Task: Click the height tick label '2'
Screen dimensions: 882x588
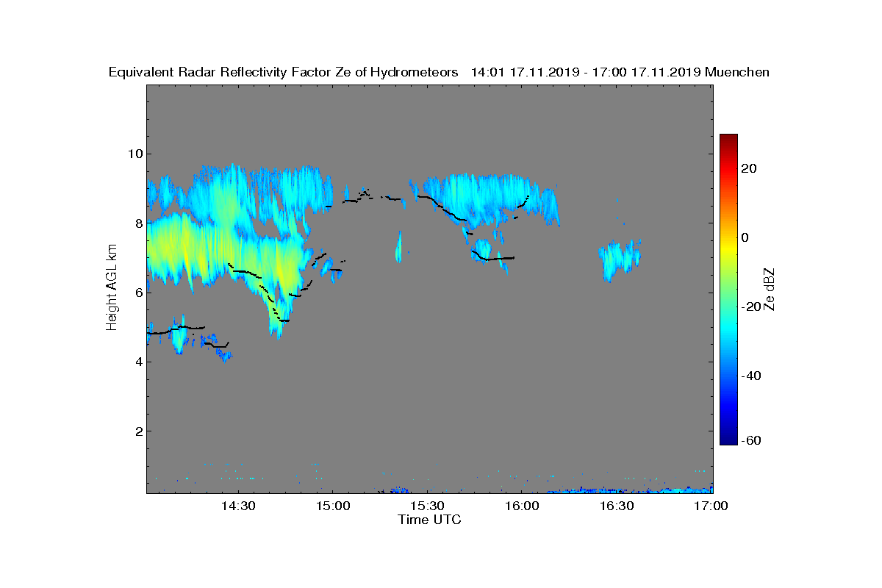Action: click(138, 431)
